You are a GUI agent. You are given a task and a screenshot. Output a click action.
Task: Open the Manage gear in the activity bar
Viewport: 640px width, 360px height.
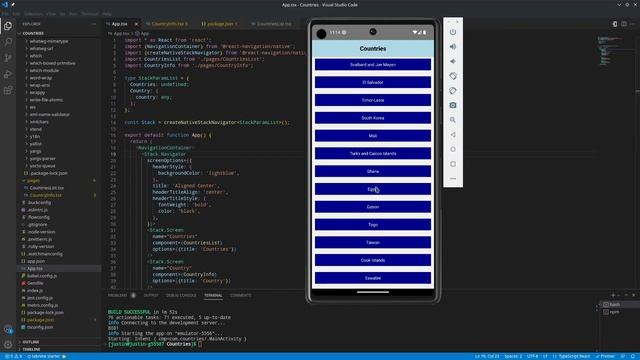point(8,345)
